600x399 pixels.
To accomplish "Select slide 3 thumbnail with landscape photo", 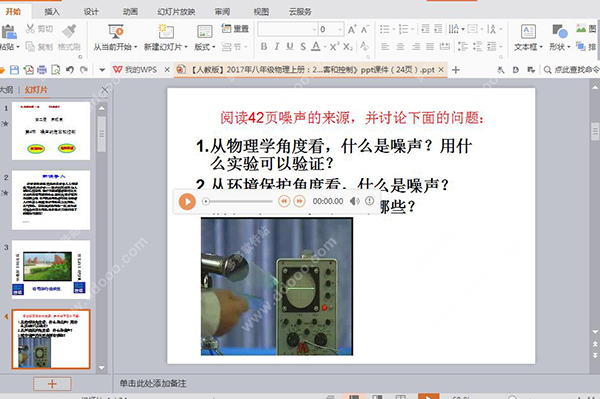I will pos(51,269).
